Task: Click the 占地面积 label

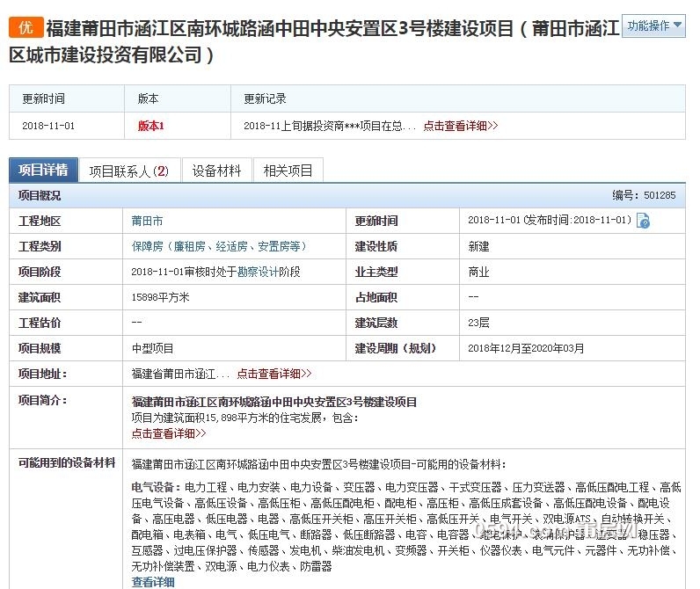Action: coord(376,297)
